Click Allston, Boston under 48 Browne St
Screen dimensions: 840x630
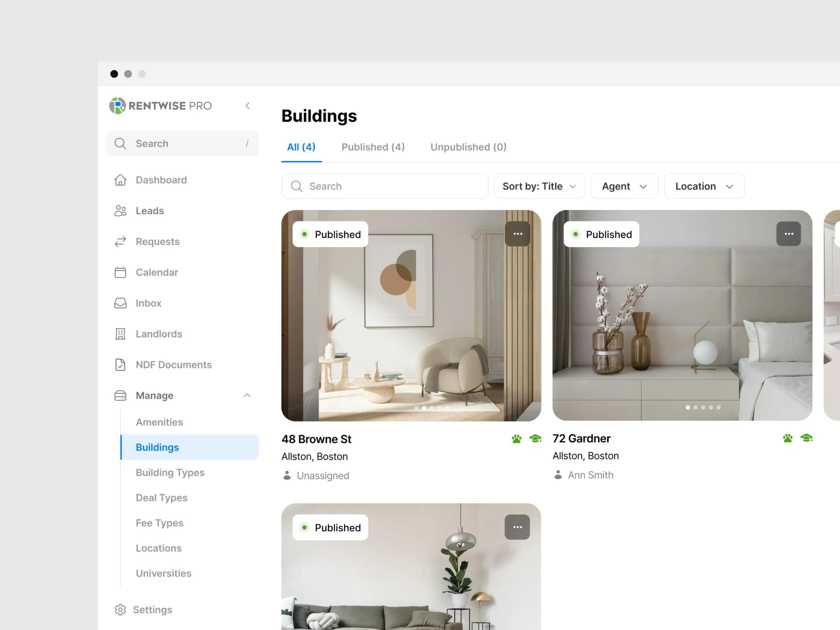tap(315, 457)
